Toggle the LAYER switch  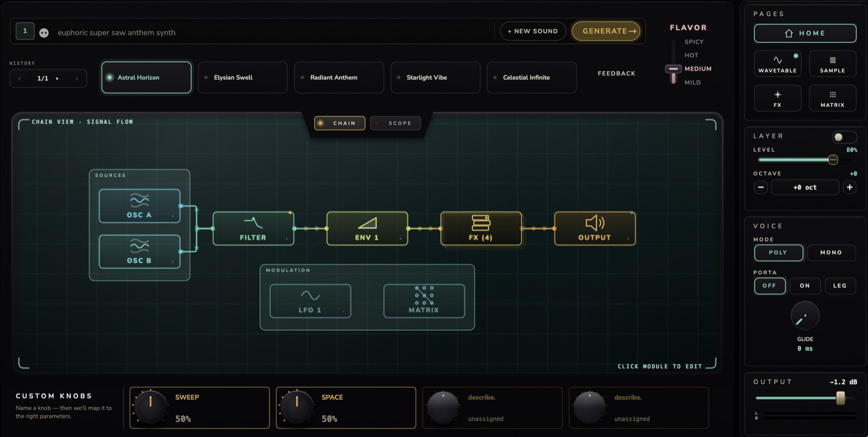(x=844, y=137)
